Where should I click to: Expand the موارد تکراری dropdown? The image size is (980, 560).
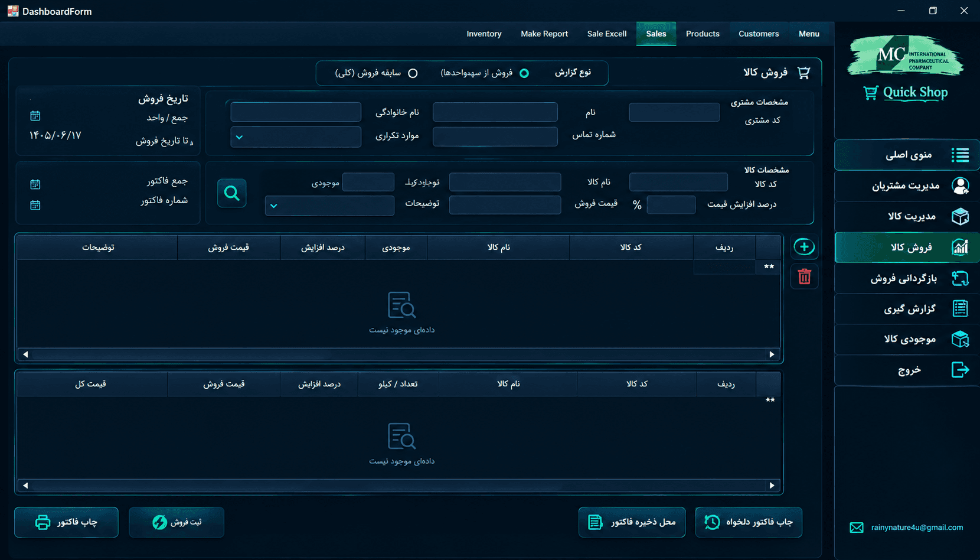click(x=296, y=137)
